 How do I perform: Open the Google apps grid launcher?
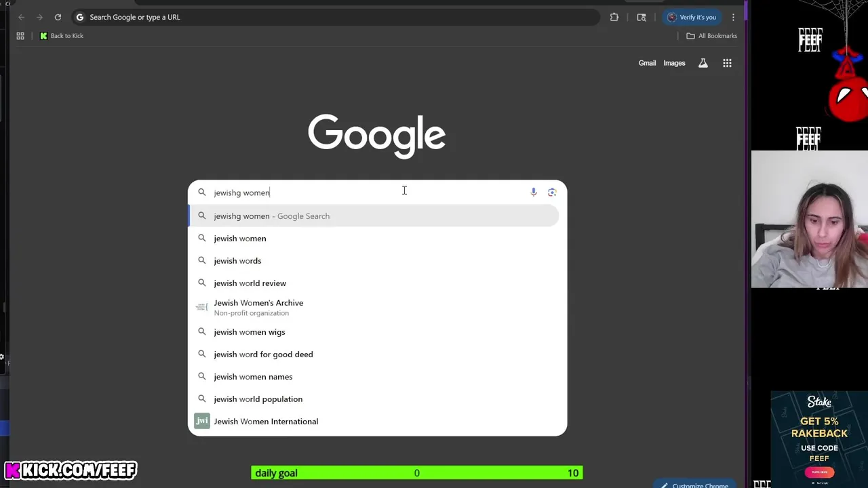pyautogui.click(x=727, y=63)
